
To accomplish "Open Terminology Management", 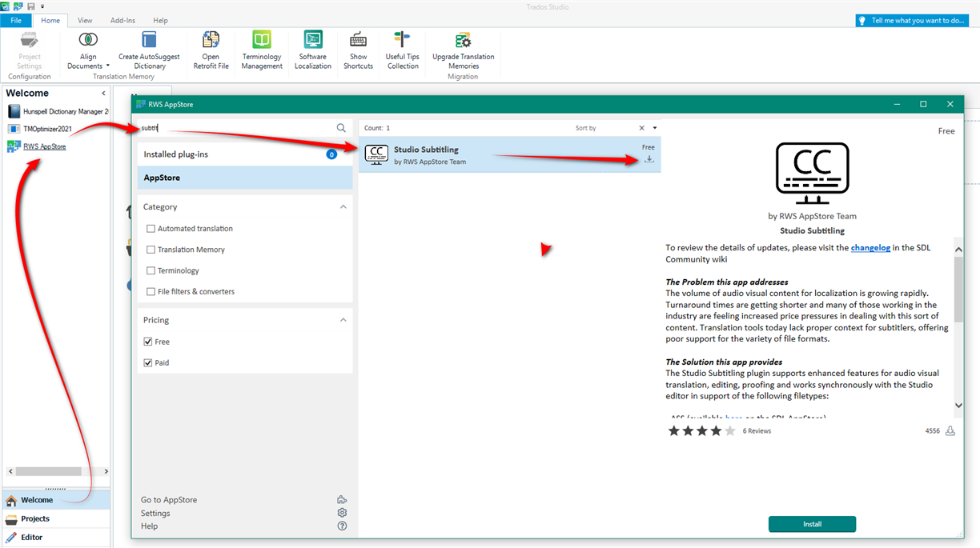I will click(262, 50).
